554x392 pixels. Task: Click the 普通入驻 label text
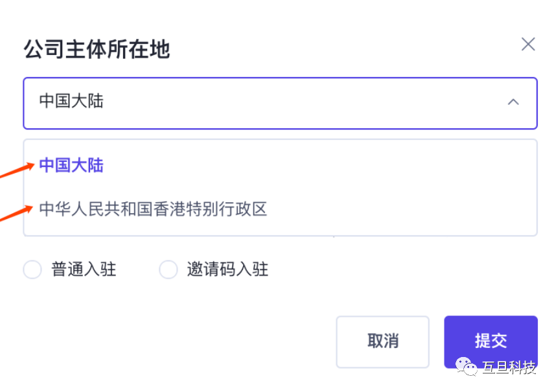pyautogui.click(x=84, y=270)
